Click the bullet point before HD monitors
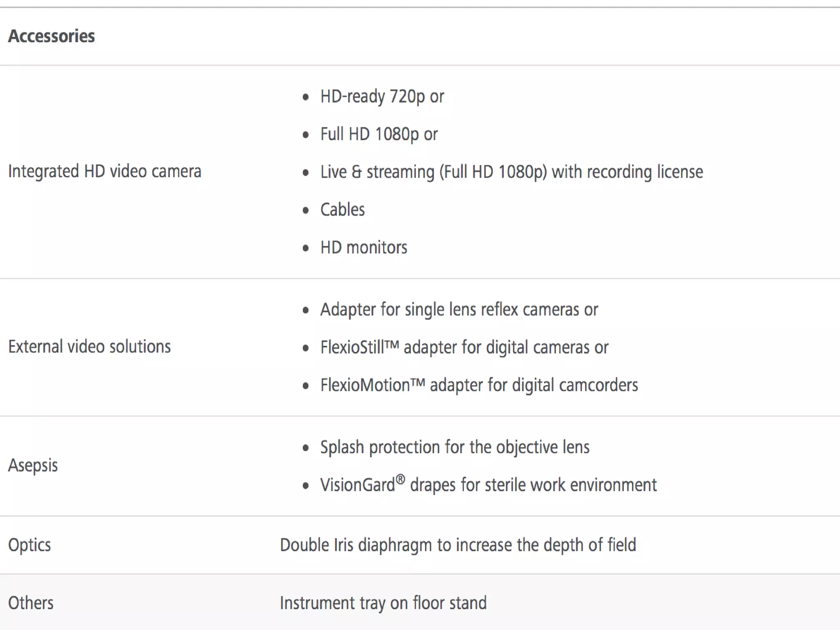Image resolution: width=840 pixels, height=630 pixels. pos(306,249)
